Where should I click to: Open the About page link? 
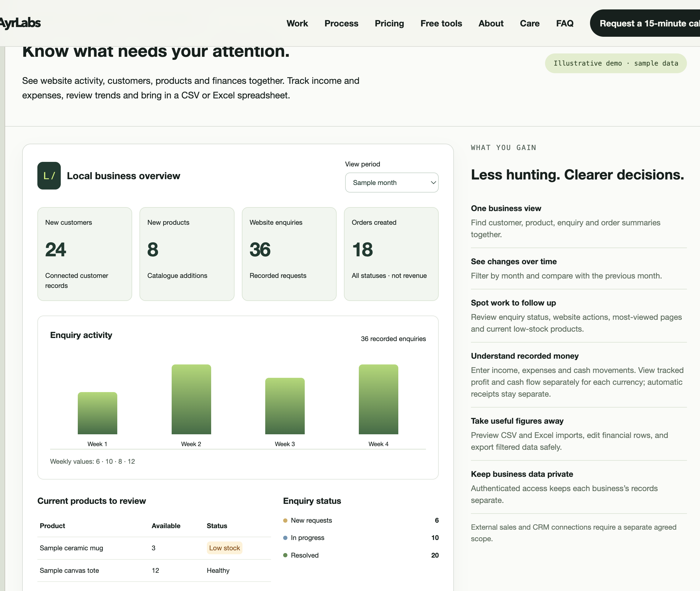pyautogui.click(x=491, y=23)
